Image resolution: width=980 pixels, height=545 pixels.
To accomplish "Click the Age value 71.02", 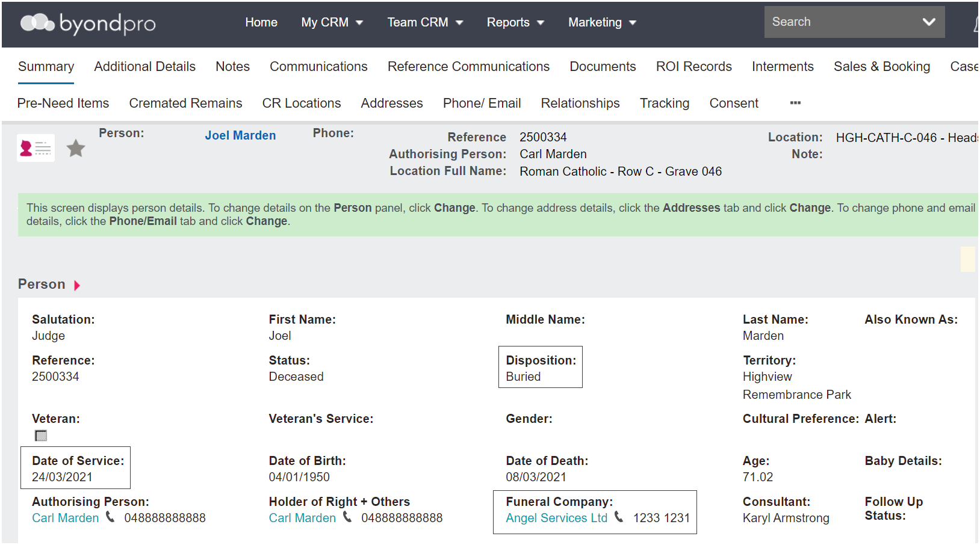I will [x=758, y=477].
